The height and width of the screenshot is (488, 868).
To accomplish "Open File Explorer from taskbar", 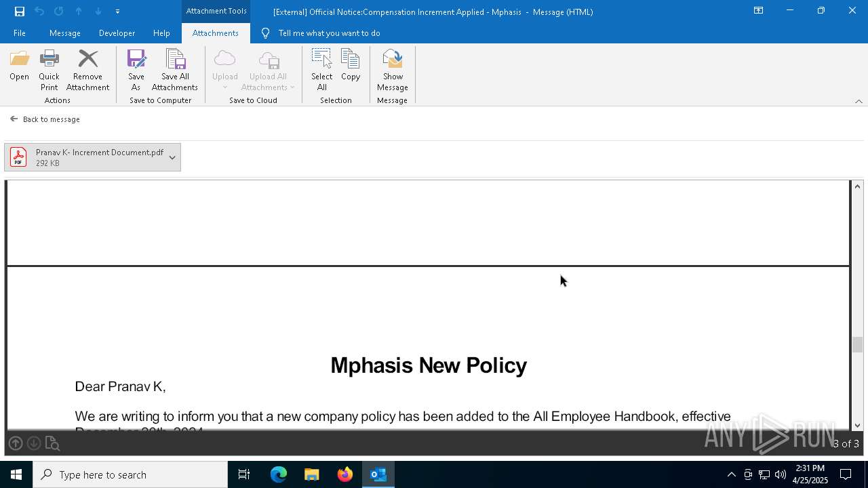I will 311,474.
